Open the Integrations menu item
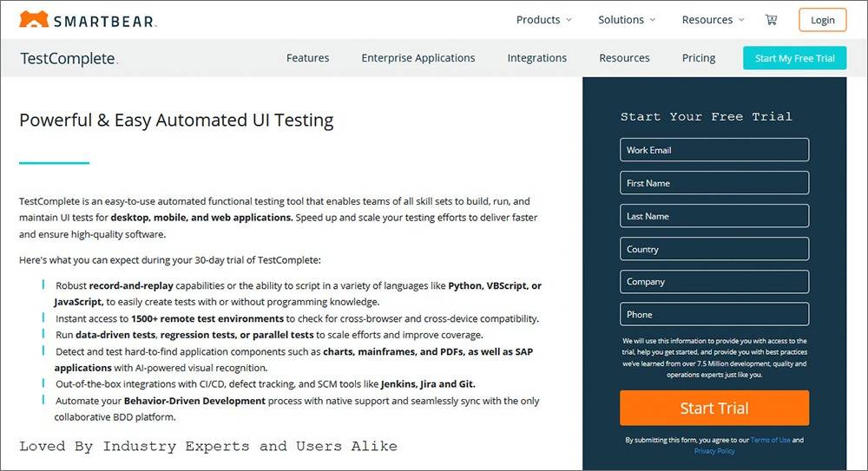This screenshot has height=471, width=868. pyautogui.click(x=537, y=58)
